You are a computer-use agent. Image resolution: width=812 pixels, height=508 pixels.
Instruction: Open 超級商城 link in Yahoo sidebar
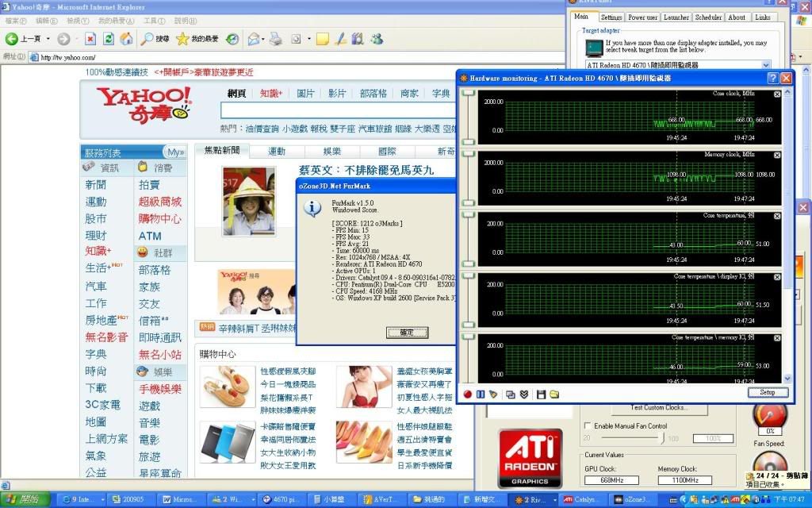pyautogui.click(x=160, y=202)
